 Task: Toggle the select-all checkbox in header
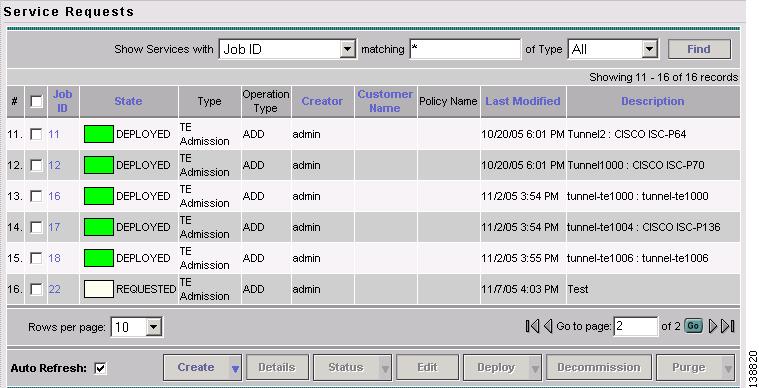click(x=36, y=101)
